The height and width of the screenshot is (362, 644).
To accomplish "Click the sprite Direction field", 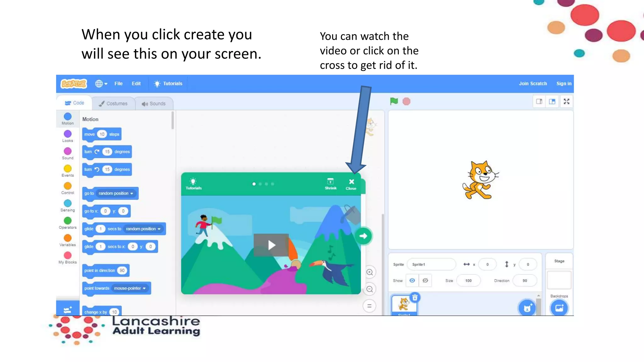I will click(x=525, y=281).
